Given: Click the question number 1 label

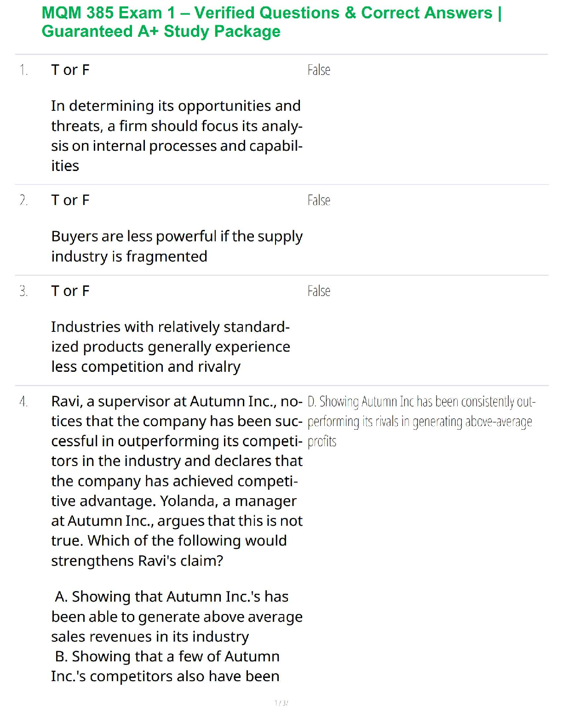Looking at the screenshot, I should coord(23,70).
